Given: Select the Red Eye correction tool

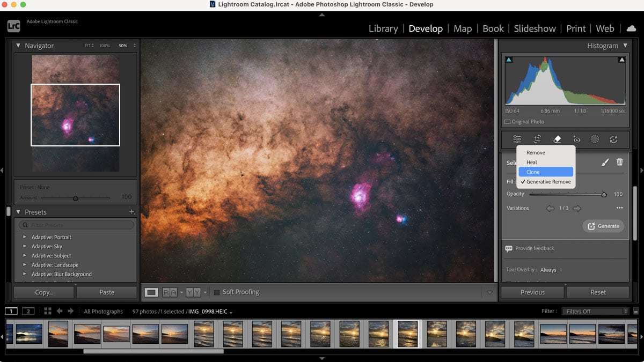Looking at the screenshot, I should click(576, 139).
